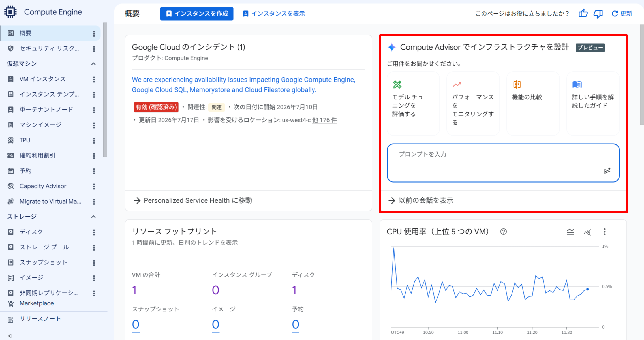Open 単一テナントノード in sidebar
Image resolution: width=644 pixels, height=340 pixels.
50,110
